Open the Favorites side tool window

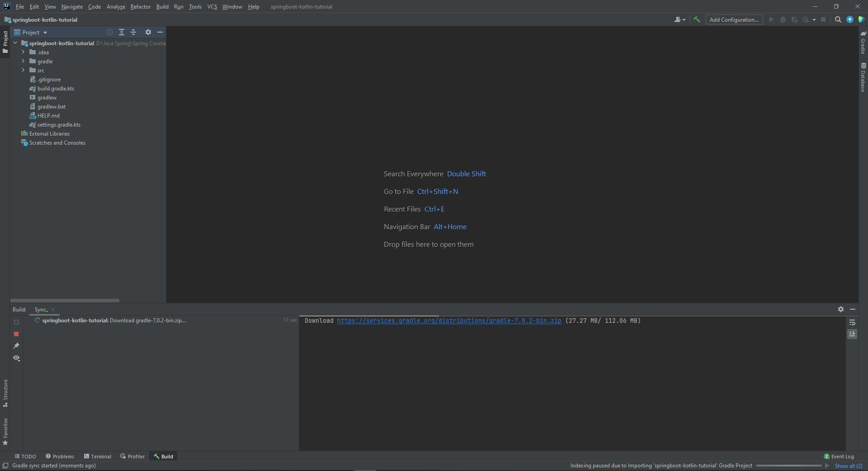[x=5, y=432]
